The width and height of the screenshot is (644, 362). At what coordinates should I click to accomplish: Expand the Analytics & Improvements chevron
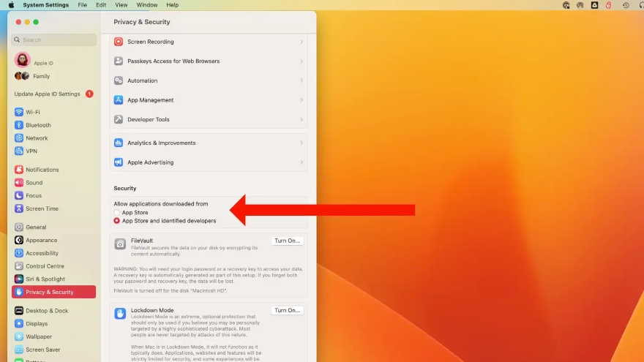301,143
